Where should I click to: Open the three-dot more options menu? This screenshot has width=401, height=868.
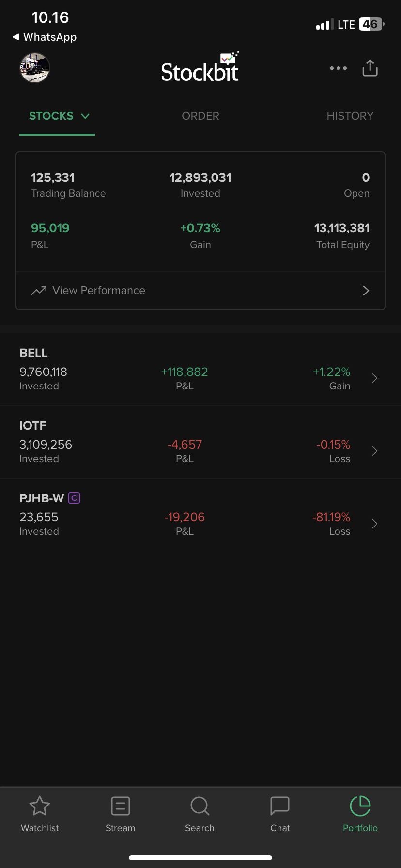tap(338, 68)
